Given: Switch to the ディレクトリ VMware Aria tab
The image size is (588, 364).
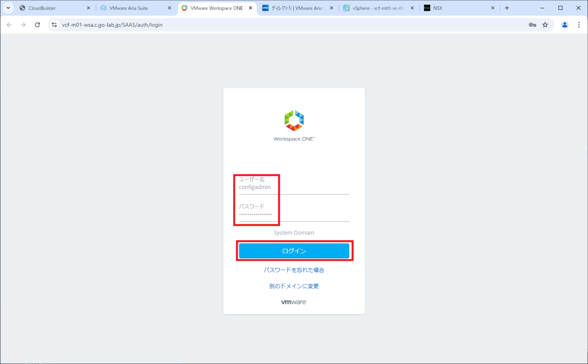Looking at the screenshot, I should click(297, 8).
